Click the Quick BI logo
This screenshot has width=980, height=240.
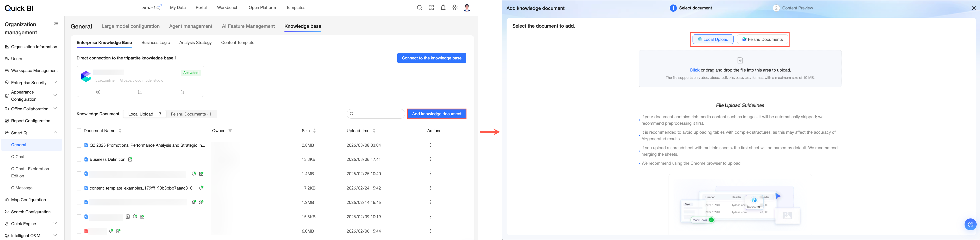point(19,8)
